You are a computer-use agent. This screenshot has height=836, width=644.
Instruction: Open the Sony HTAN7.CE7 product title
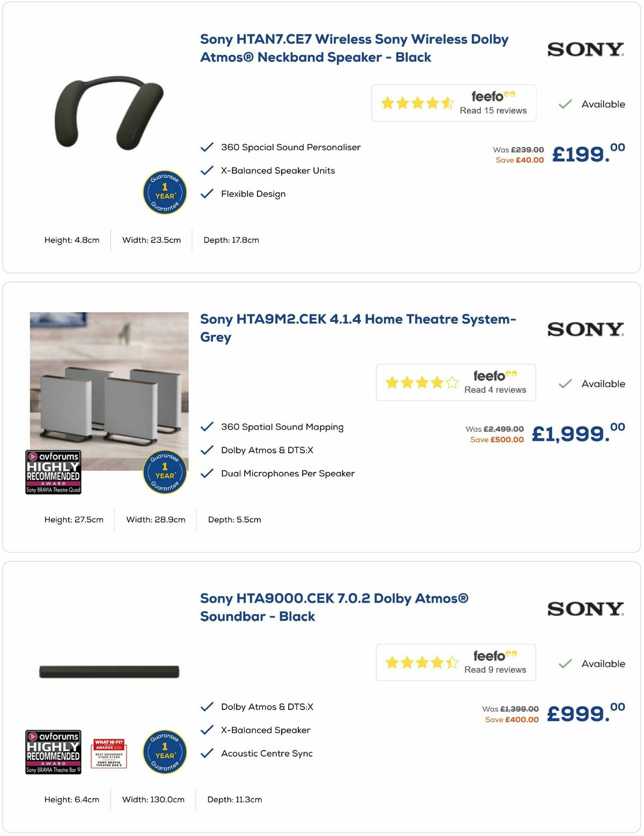point(354,48)
